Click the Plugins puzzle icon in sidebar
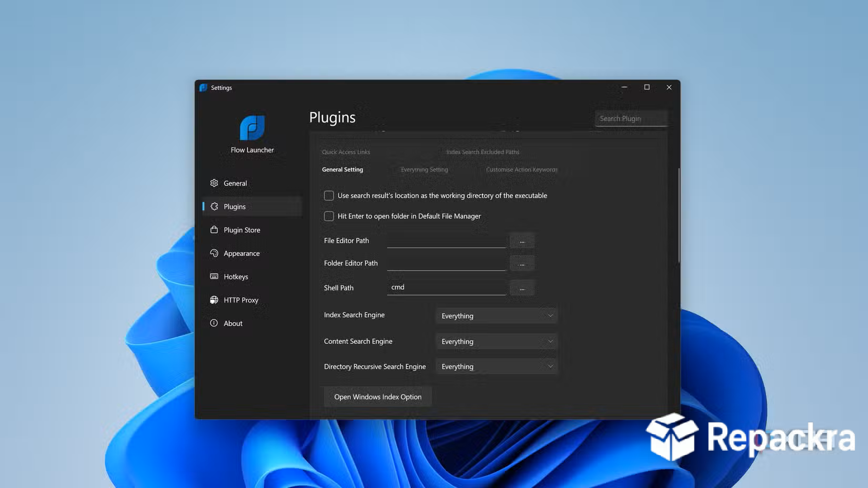 point(214,207)
